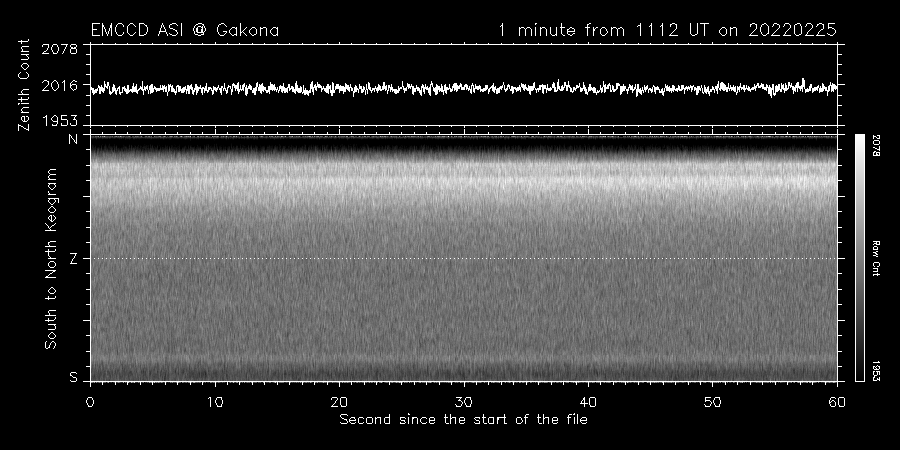Image resolution: width=900 pixels, height=450 pixels.
Task: Click the 2078 label at colorbar top
Action: click(x=876, y=145)
